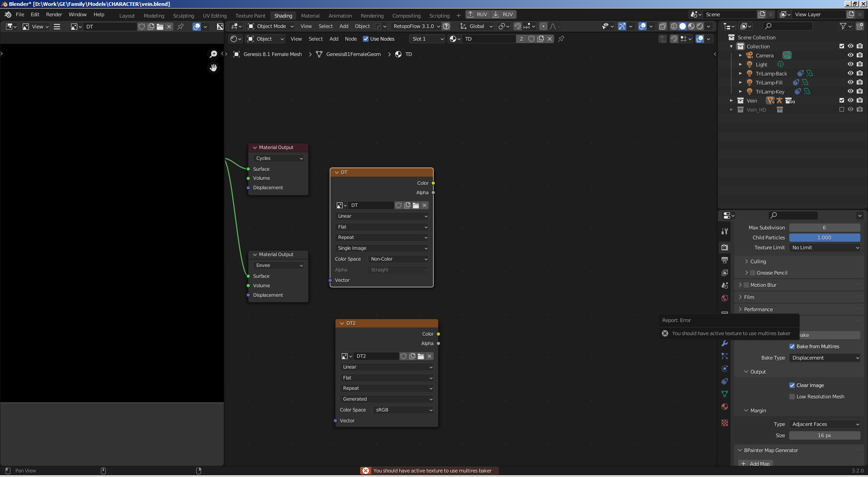
Task: Open the Texture properties checker tab
Action: (x=725, y=423)
